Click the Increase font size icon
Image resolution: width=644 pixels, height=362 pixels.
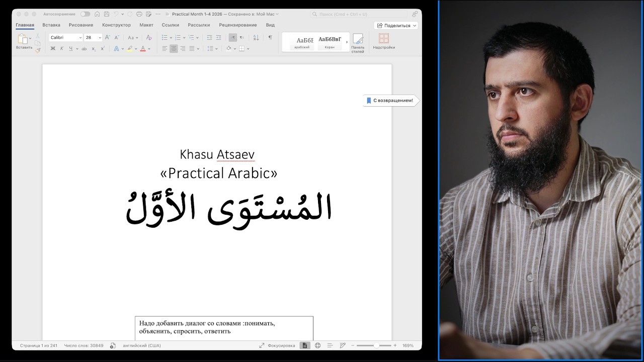[x=107, y=38]
